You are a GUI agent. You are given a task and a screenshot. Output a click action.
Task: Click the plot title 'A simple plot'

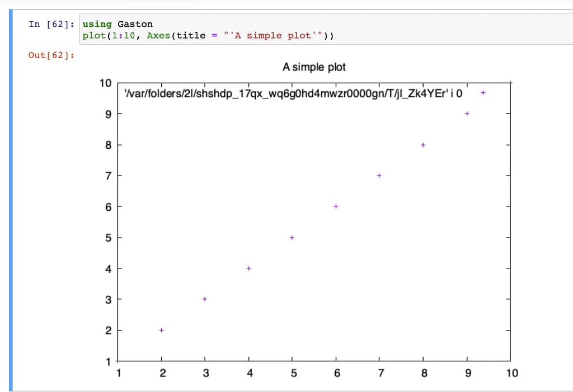314,67
